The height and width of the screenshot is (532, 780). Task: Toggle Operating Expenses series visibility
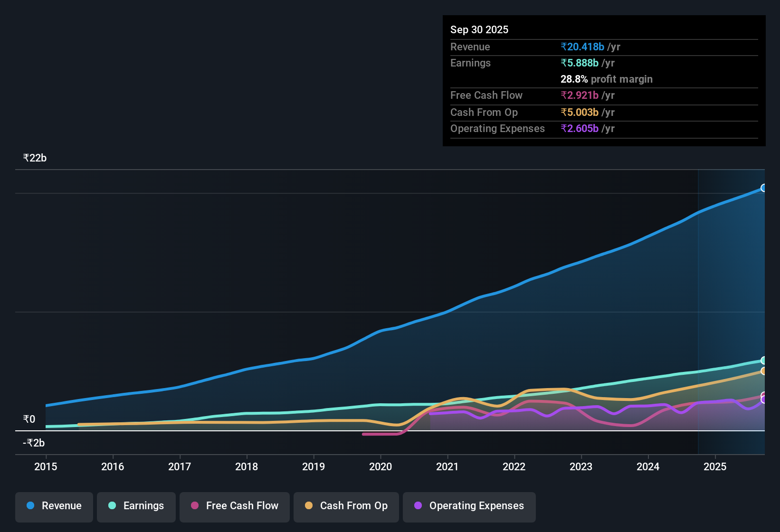(469, 506)
